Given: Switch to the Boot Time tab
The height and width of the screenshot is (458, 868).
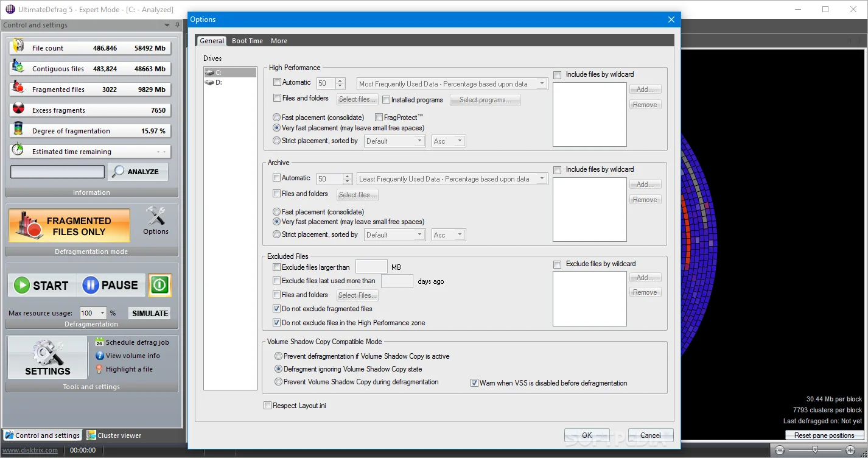Looking at the screenshot, I should [x=247, y=41].
